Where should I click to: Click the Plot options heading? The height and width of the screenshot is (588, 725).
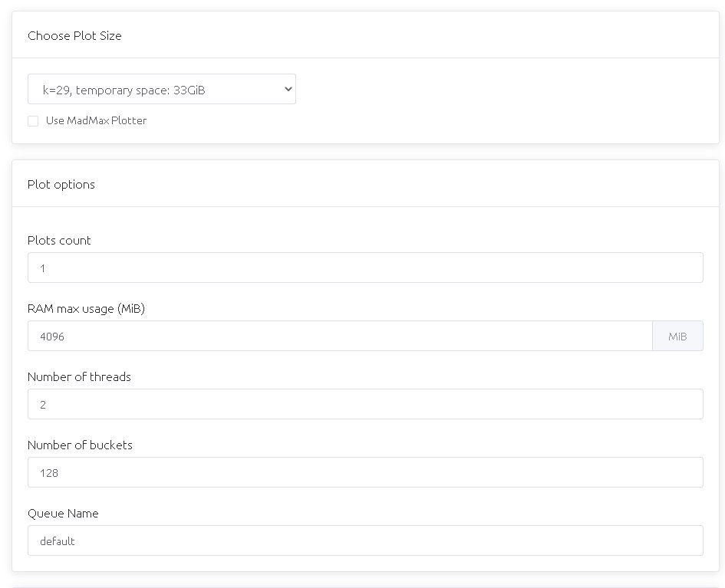(x=61, y=184)
